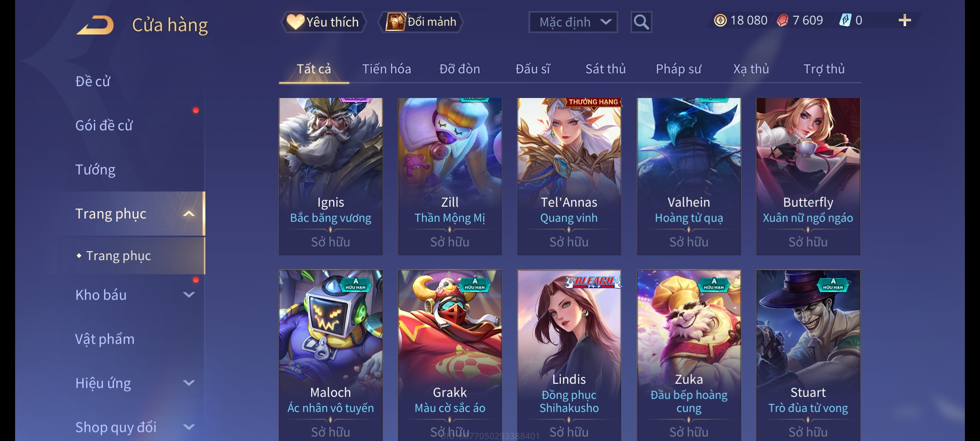Tap the back arrow icon

tap(95, 25)
